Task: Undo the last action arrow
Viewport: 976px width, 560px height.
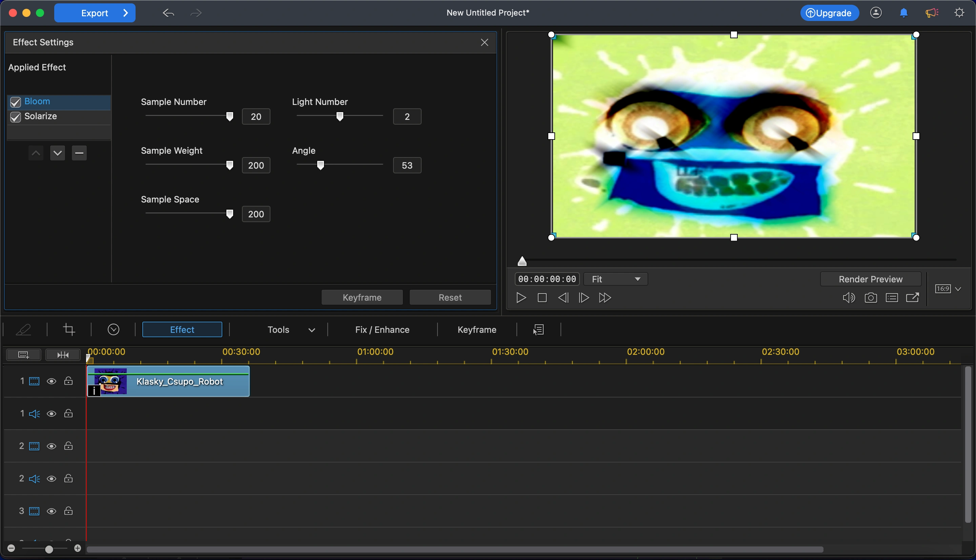Action: 168,13
